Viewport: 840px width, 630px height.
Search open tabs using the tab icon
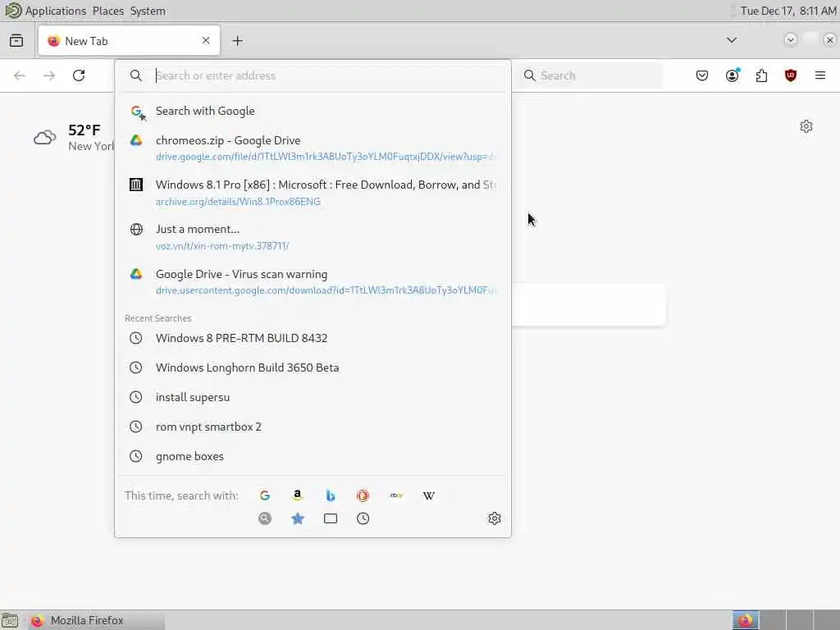point(331,518)
